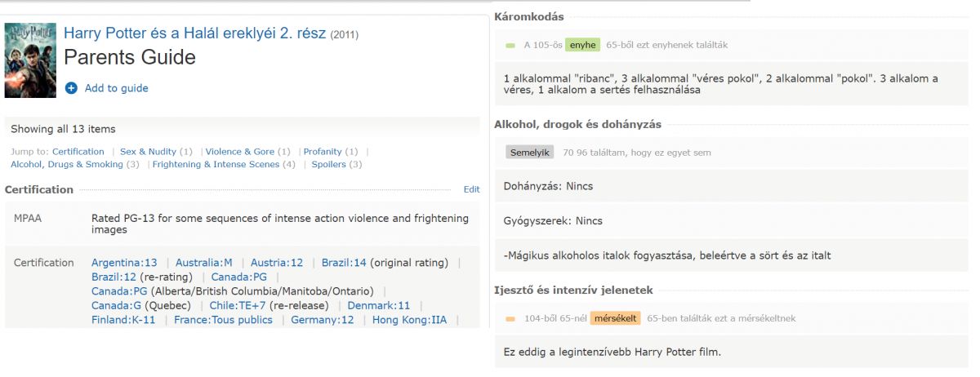
Task: Click the green 'enyhe' severity badge
Action: point(582,45)
